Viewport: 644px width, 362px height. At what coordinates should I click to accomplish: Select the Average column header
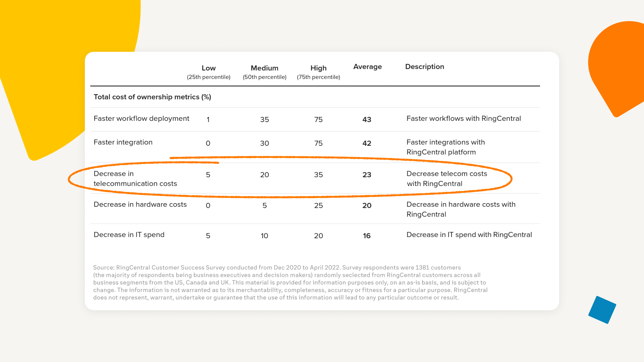click(x=367, y=67)
